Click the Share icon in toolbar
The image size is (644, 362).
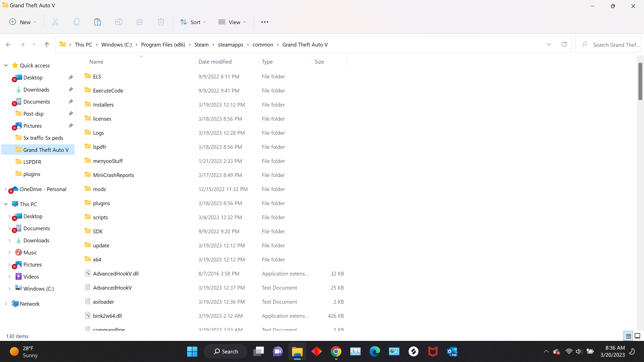click(x=140, y=22)
